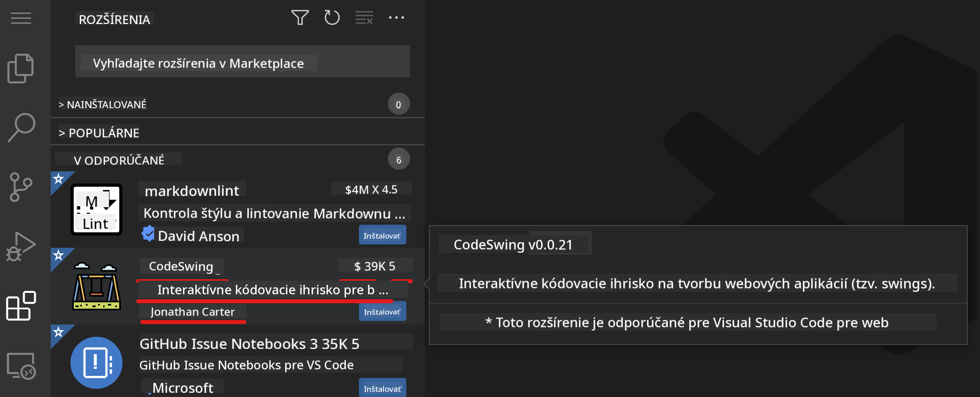The width and height of the screenshot is (980, 397).
Task: Open the Search view in activity bar
Action: 21,127
